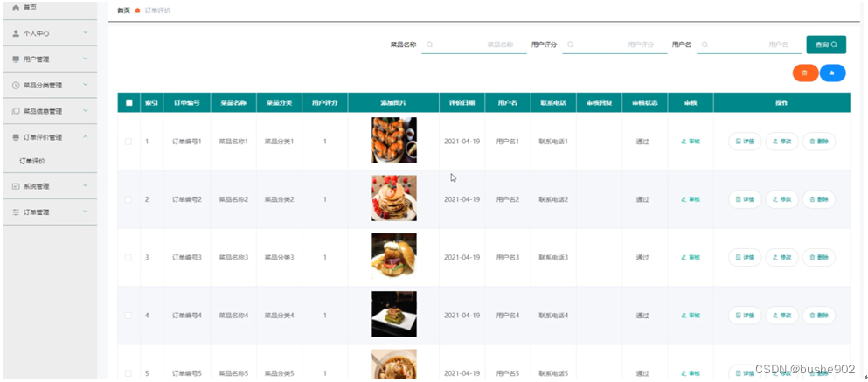
Task: Tick checkbox for row 订单编号1
Action: click(128, 142)
